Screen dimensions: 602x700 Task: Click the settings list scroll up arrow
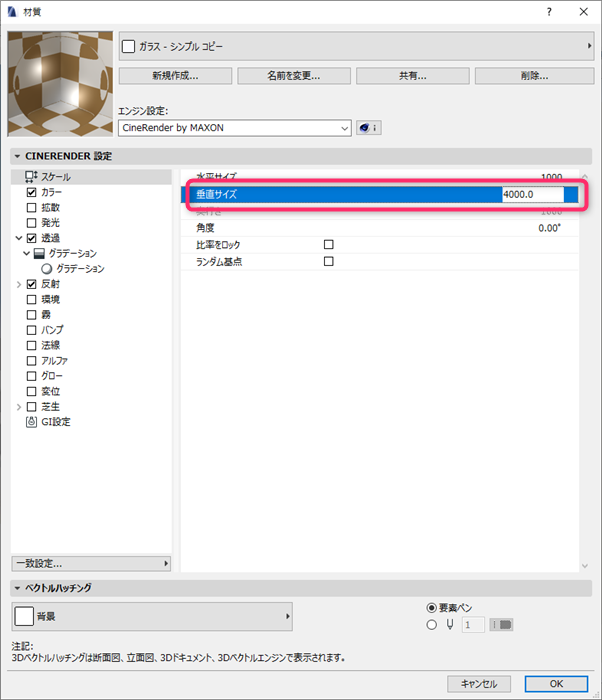click(585, 177)
